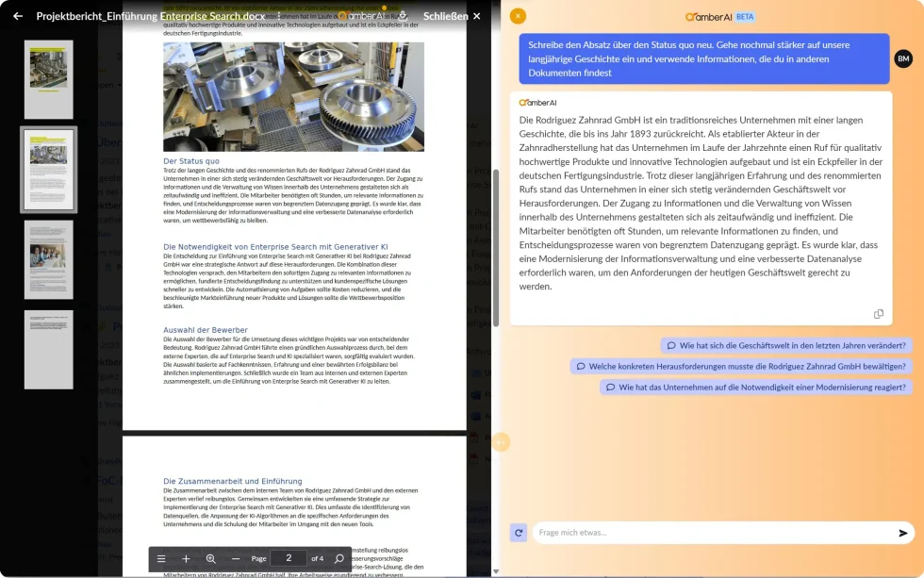
Task: Send the message with the paper-plane icon
Action: 902,533
